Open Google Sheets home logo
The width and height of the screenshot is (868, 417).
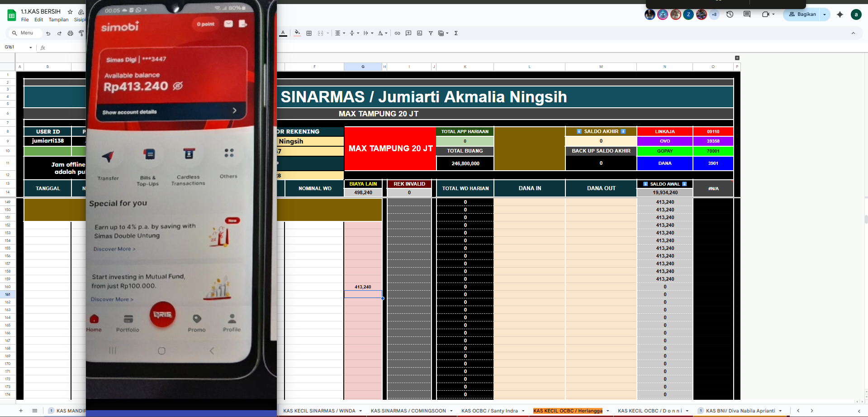(12, 15)
